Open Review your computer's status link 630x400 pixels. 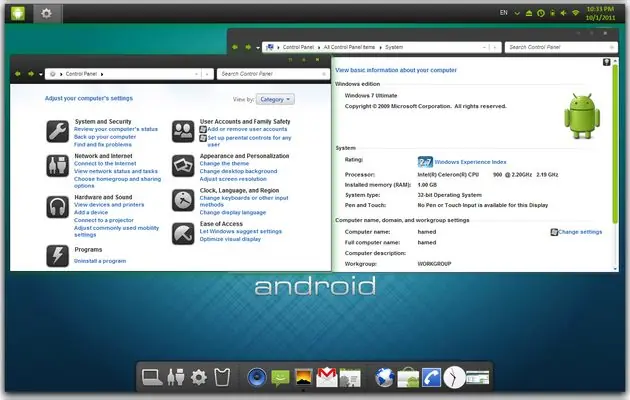pos(116,129)
